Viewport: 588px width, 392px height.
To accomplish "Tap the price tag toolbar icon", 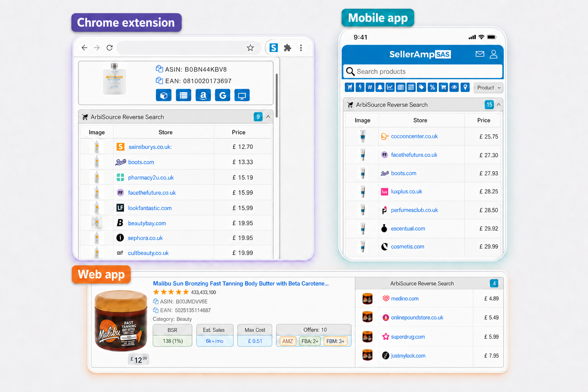I will pyautogui.click(x=421, y=87).
